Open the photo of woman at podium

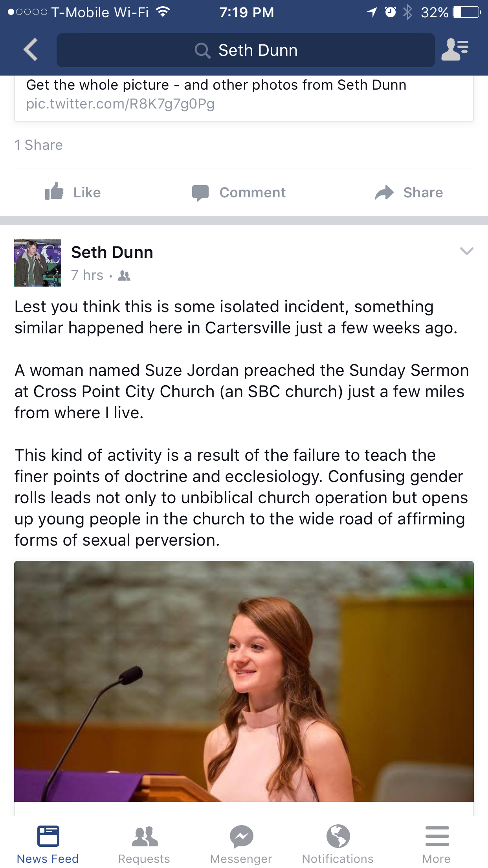click(x=244, y=681)
